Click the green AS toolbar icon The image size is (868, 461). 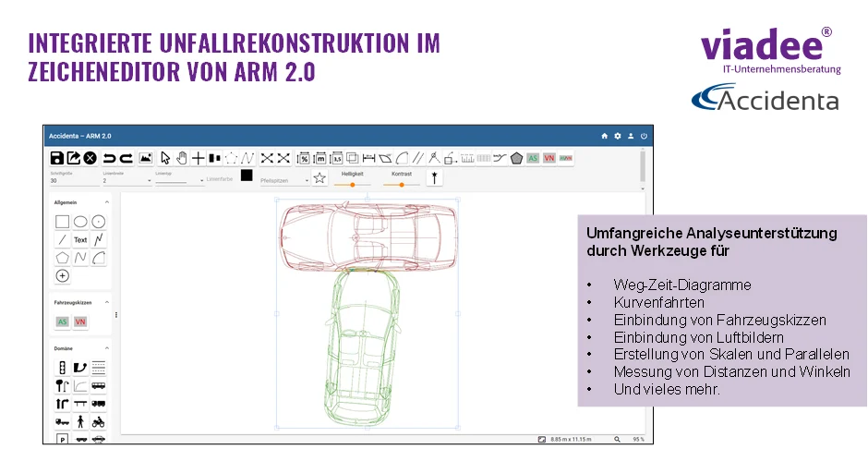click(533, 158)
